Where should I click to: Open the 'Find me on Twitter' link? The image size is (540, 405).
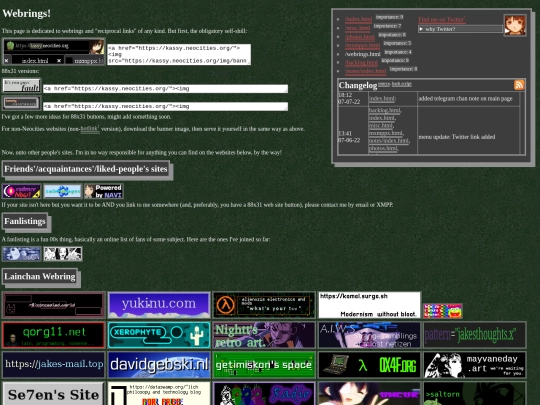pyautogui.click(x=442, y=20)
